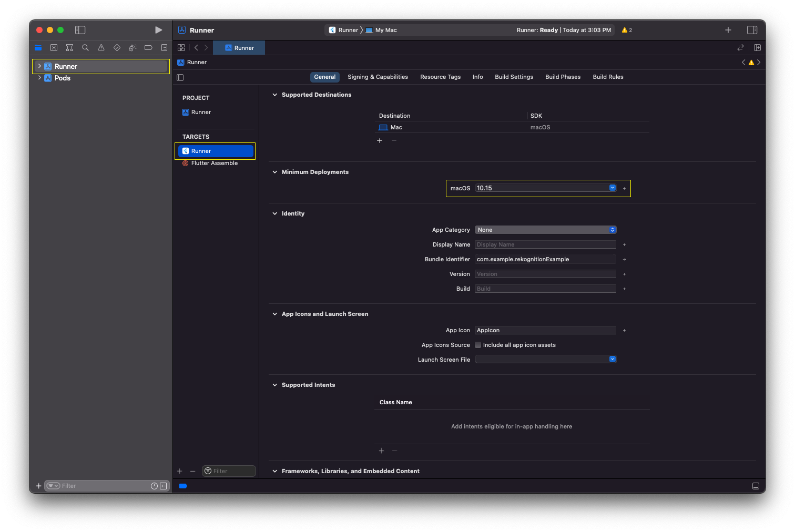Open the Issue navigator warning icon
The width and height of the screenshot is (795, 532).
(x=101, y=47)
